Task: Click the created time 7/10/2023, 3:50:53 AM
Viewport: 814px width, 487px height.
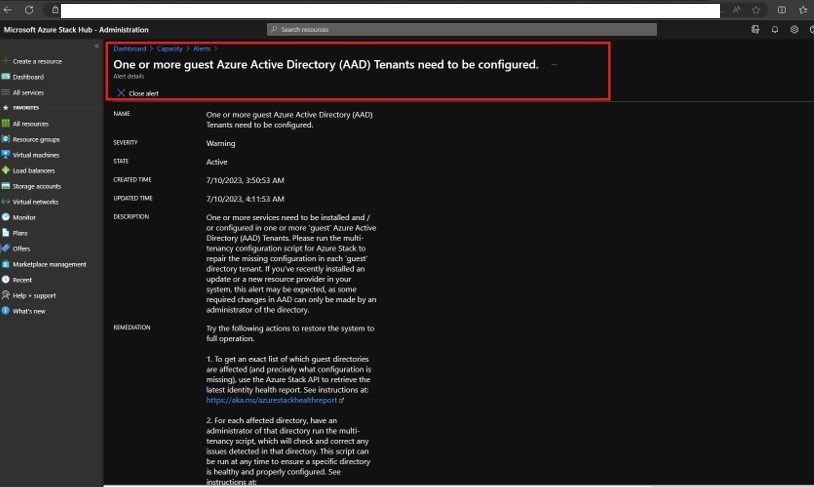Action: [245, 180]
